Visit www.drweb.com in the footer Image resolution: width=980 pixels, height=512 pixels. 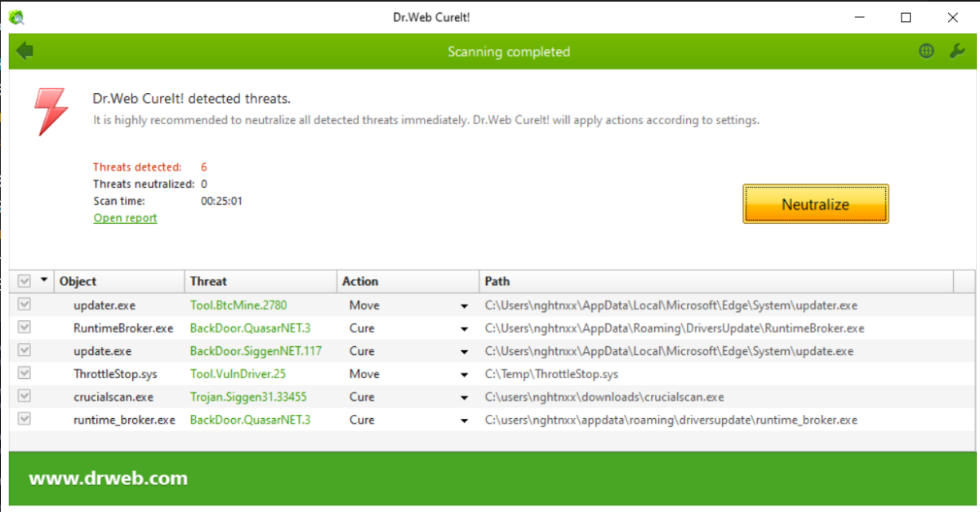(108, 479)
